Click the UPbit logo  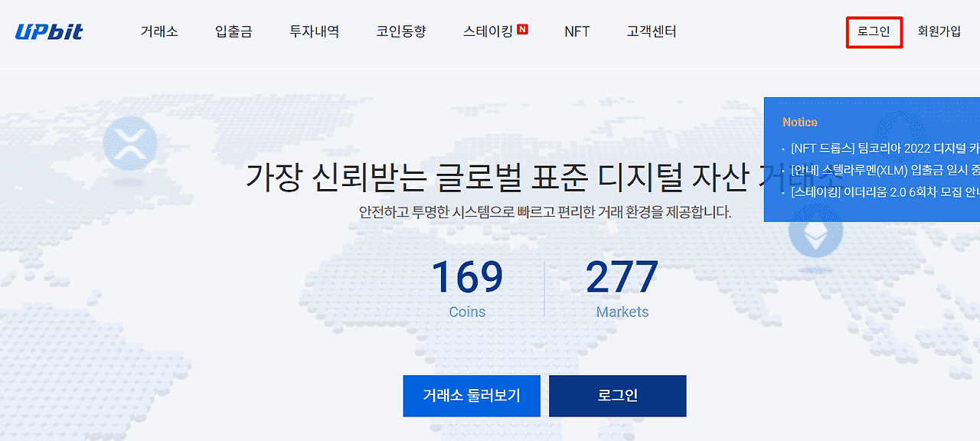click(x=49, y=31)
